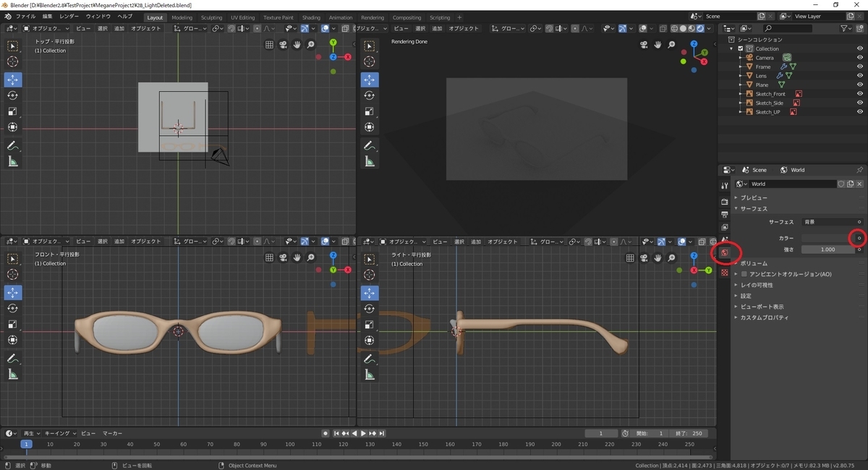Open the レンダー menu in the top bar
868x470 pixels.
click(69, 17)
